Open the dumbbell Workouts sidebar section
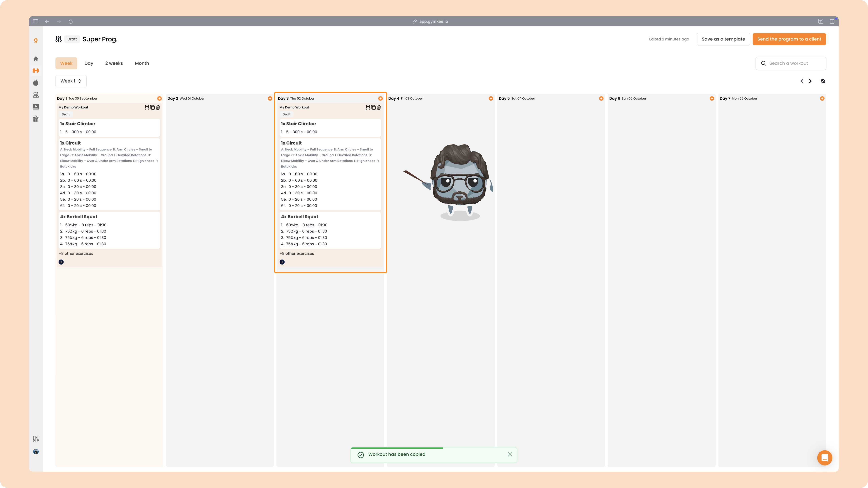The height and width of the screenshot is (488, 868). tap(36, 70)
